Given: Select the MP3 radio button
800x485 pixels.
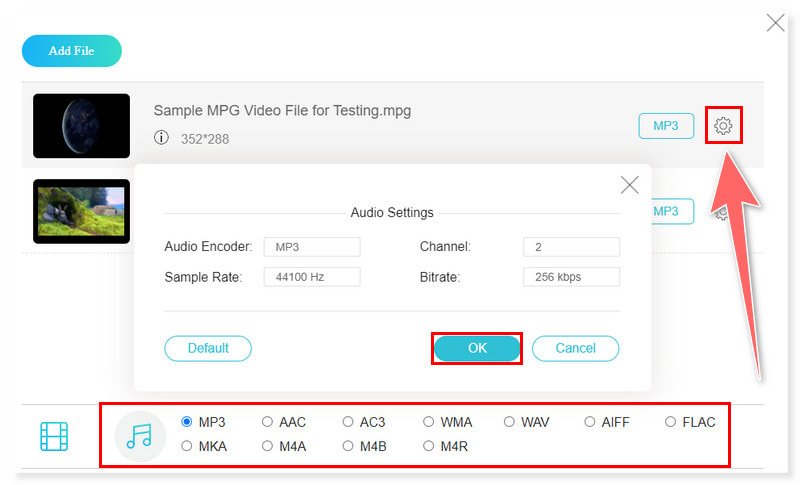Looking at the screenshot, I should pos(187,422).
